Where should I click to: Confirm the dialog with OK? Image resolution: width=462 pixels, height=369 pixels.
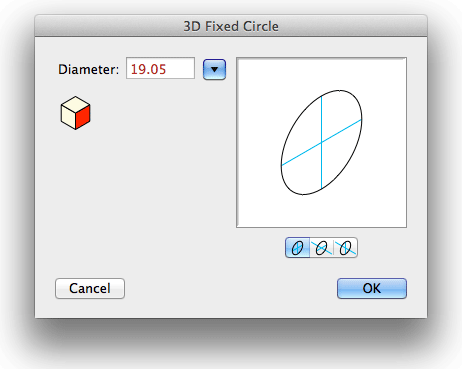[372, 288]
